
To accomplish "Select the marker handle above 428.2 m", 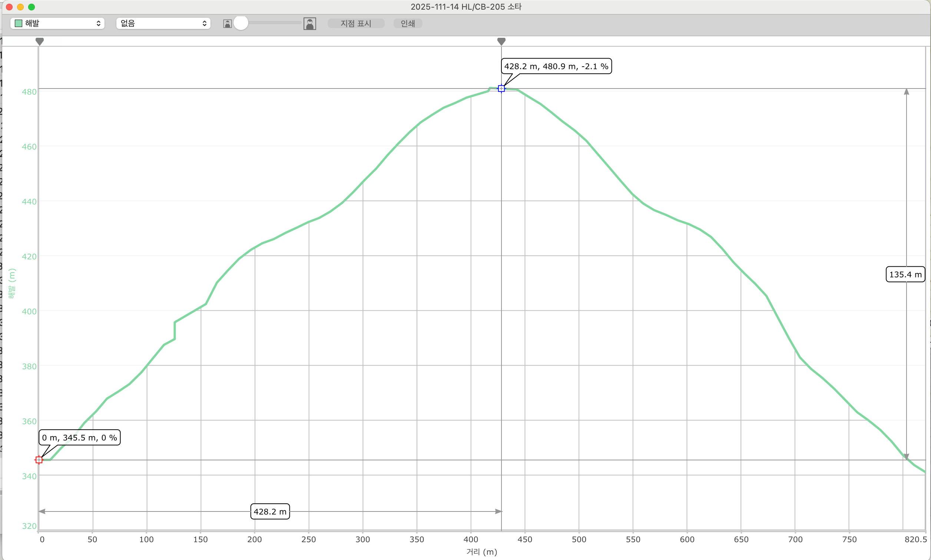I will 501,41.
